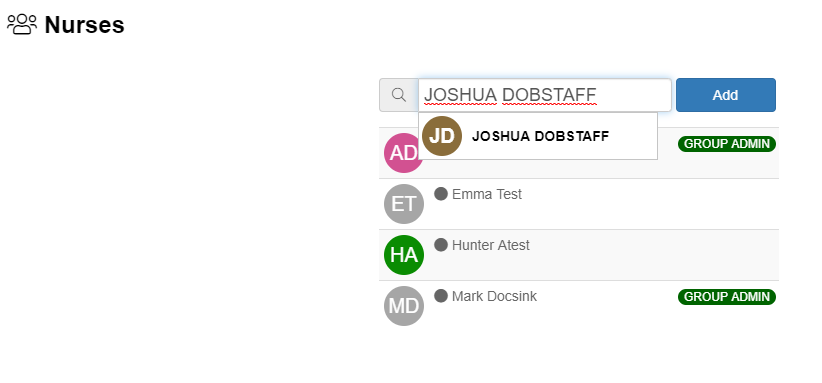Viewport: 822px width, 383px height.
Task: Click Mark Docsink's GROUP ADMIN badge
Action: 727,297
